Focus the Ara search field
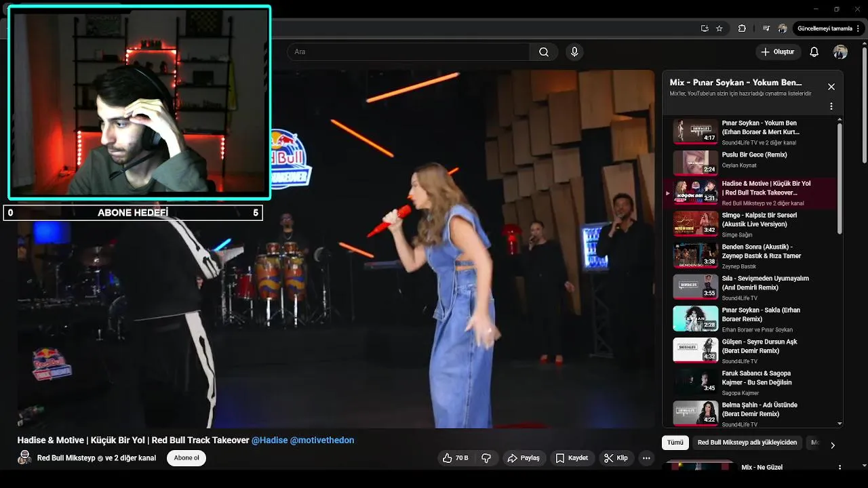868x488 pixels. 408,52
